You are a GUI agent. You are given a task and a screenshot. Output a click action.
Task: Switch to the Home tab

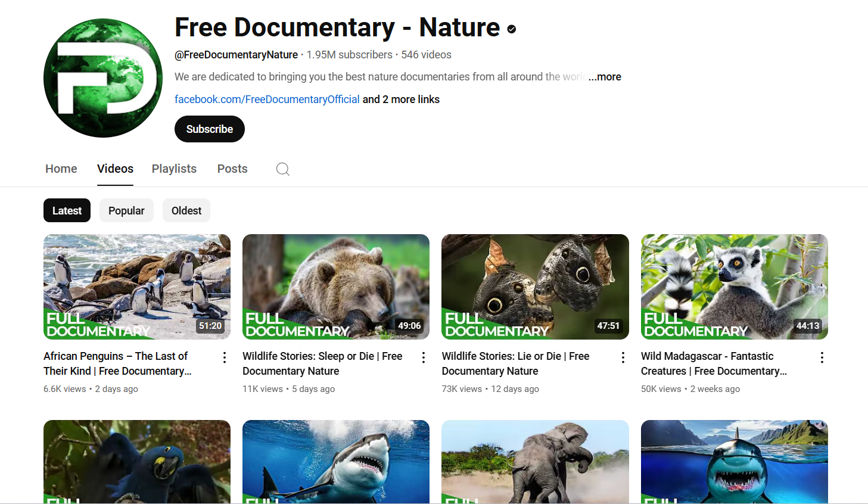[x=61, y=169]
